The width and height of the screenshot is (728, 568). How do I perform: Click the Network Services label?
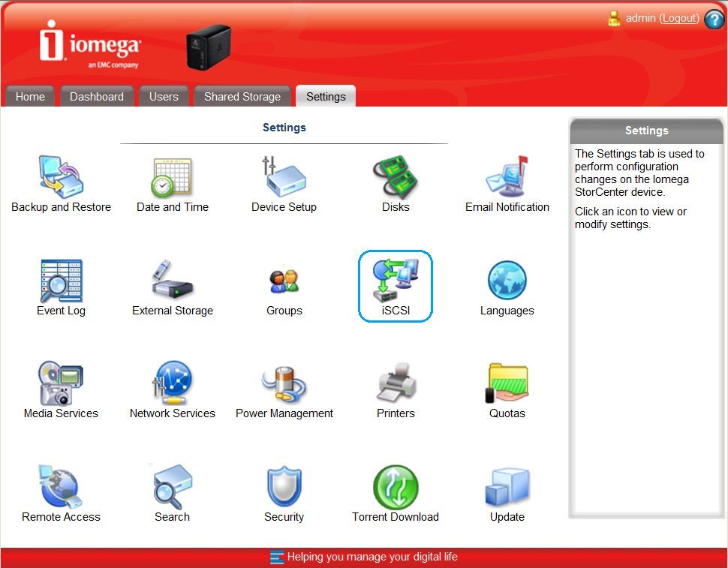click(173, 413)
